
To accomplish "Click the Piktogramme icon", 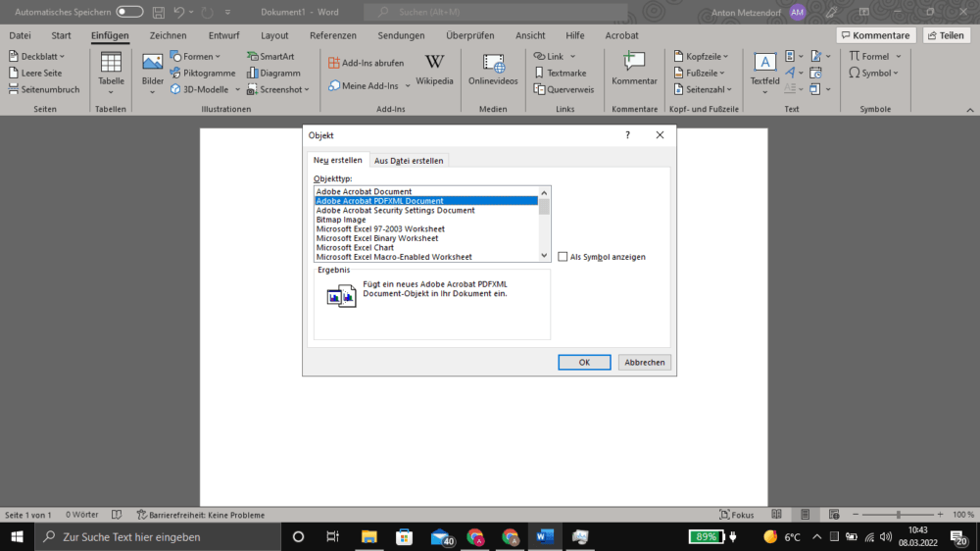I will tap(175, 74).
